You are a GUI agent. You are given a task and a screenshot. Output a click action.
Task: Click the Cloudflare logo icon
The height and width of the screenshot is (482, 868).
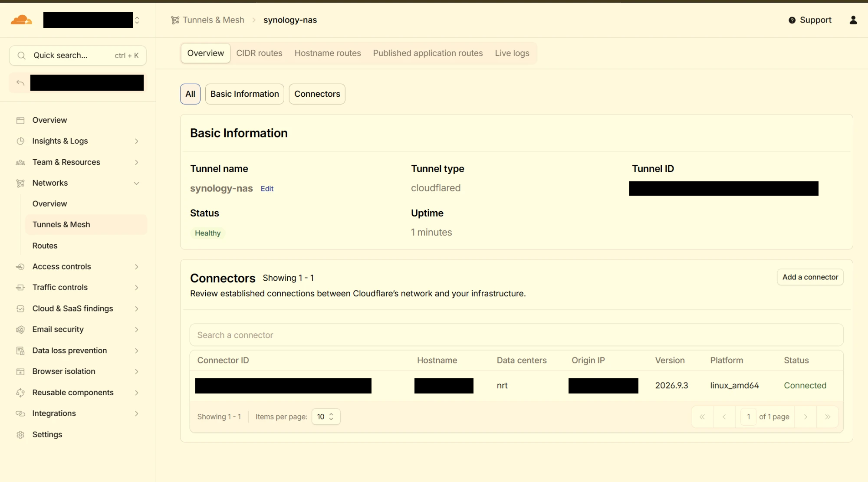(x=21, y=20)
